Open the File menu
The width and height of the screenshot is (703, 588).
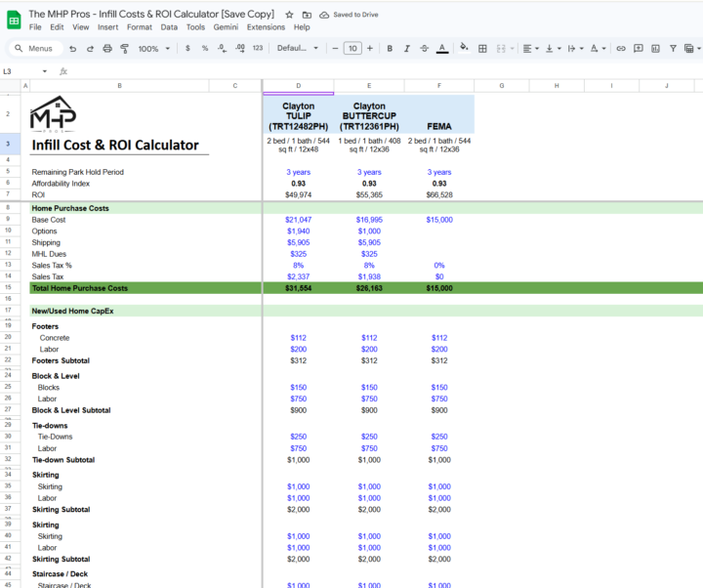35,27
